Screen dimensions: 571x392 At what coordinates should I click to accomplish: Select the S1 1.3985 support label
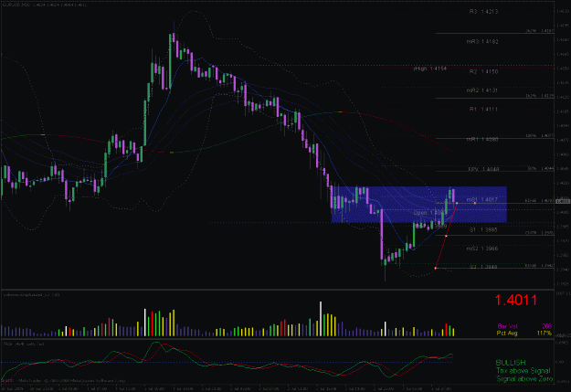click(483, 230)
